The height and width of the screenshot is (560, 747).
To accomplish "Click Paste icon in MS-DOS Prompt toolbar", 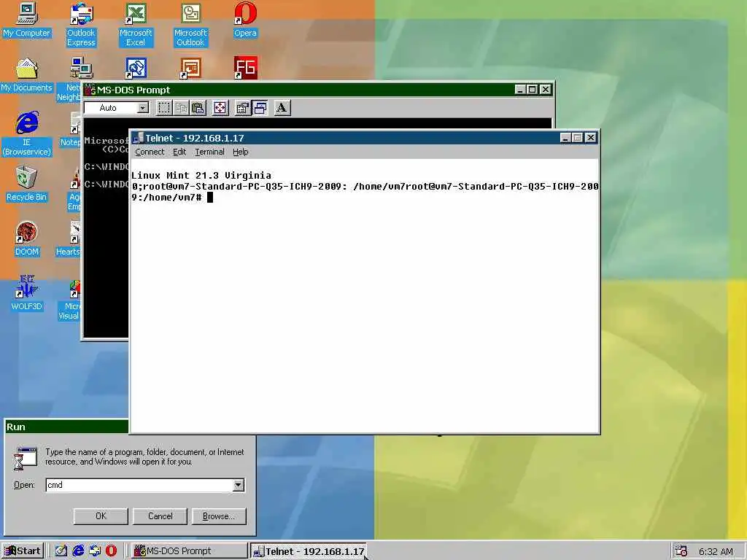I will click(198, 108).
